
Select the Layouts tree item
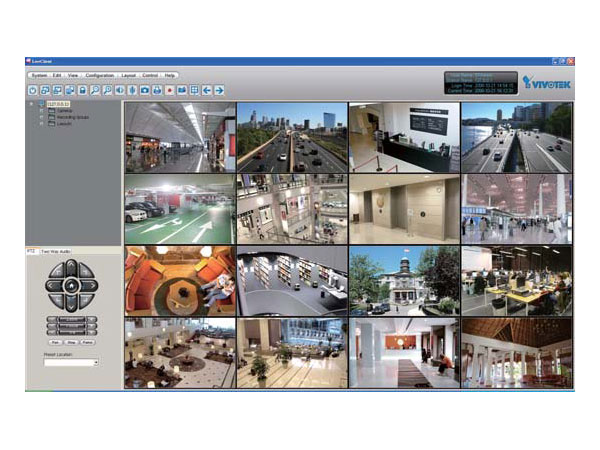point(62,124)
